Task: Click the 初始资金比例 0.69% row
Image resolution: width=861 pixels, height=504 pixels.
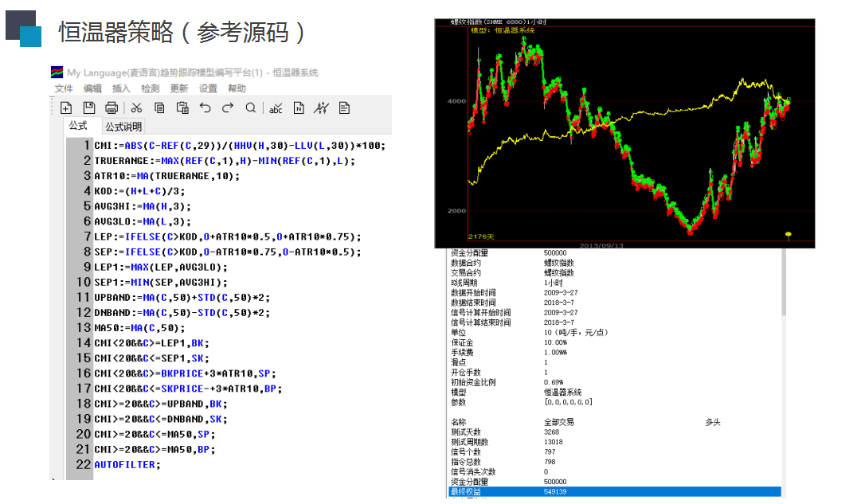Action: 507,382
